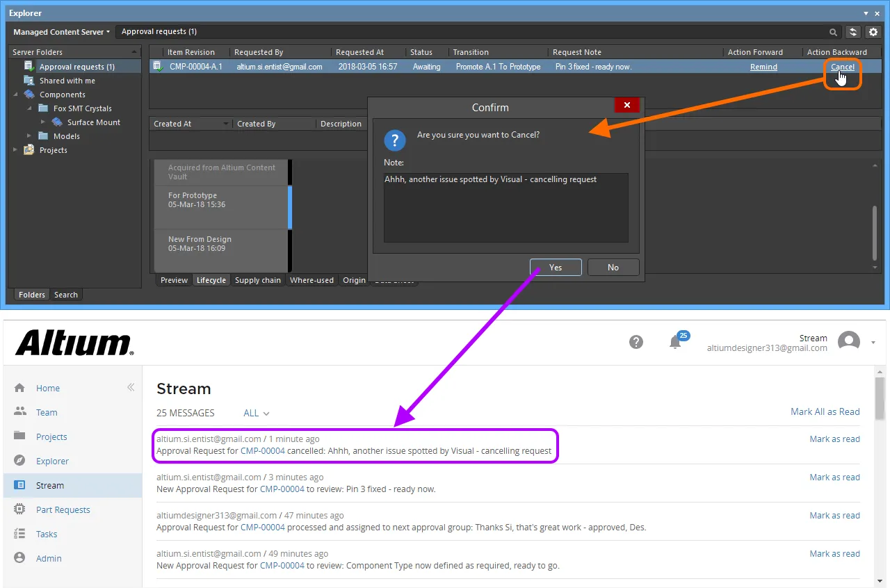Click the user avatar icon
This screenshot has height=588, width=890.
pos(849,342)
